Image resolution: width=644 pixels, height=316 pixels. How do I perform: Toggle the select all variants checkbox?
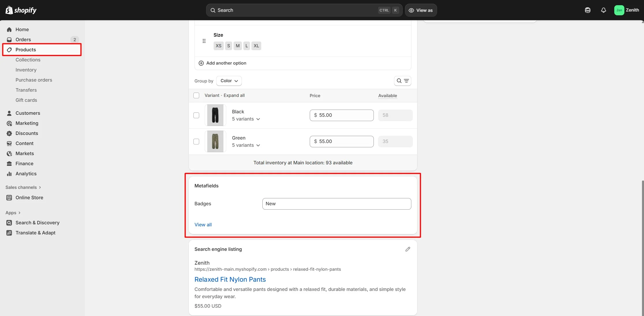click(x=196, y=95)
